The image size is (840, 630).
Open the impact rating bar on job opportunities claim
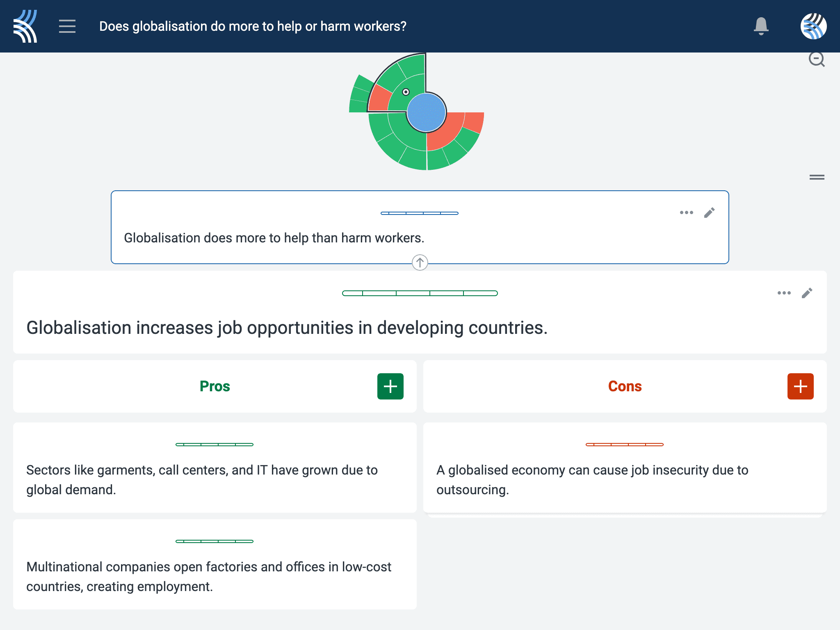pyautogui.click(x=420, y=293)
